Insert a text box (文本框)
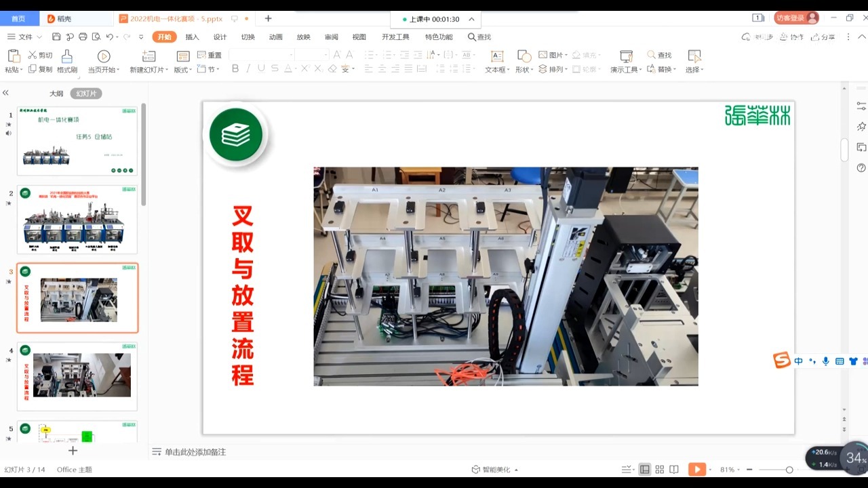Viewport: 868px width, 488px height. point(497,61)
